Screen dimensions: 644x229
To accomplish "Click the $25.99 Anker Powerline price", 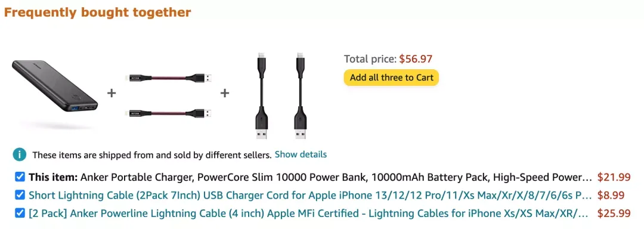I will click(x=614, y=213).
